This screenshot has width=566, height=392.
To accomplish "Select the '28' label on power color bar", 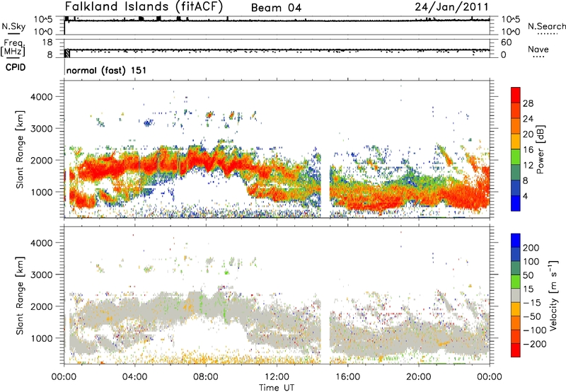I will pyautogui.click(x=528, y=103).
